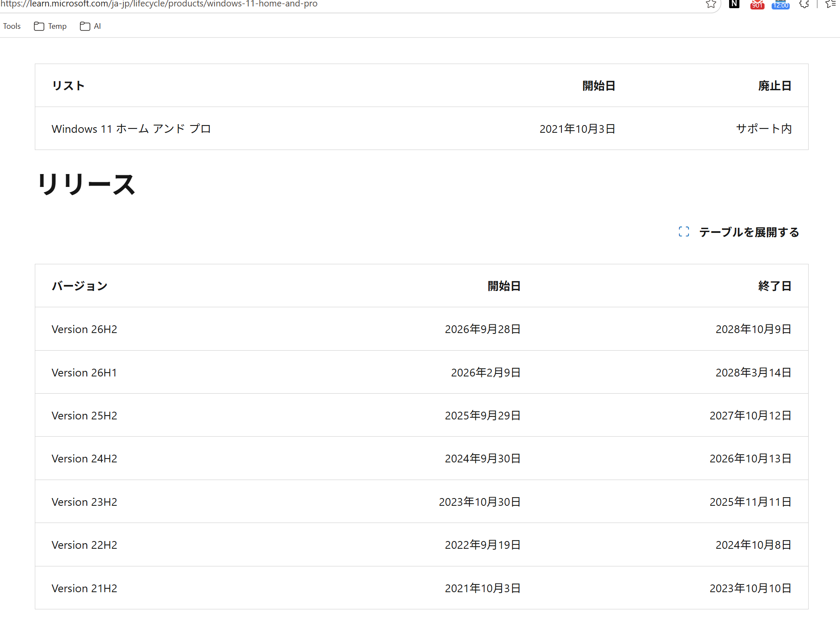
Task: Select the Version 22H2 row label
Action: click(x=84, y=545)
